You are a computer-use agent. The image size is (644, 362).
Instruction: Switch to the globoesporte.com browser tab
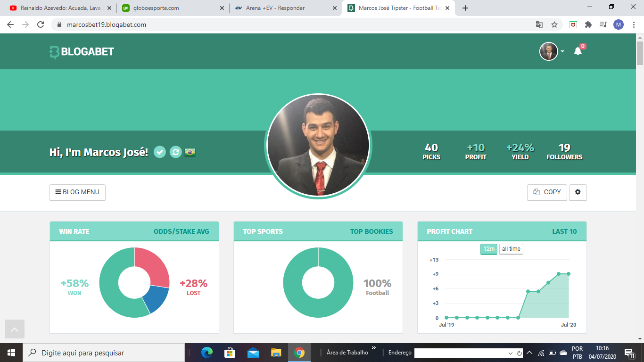click(173, 8)
